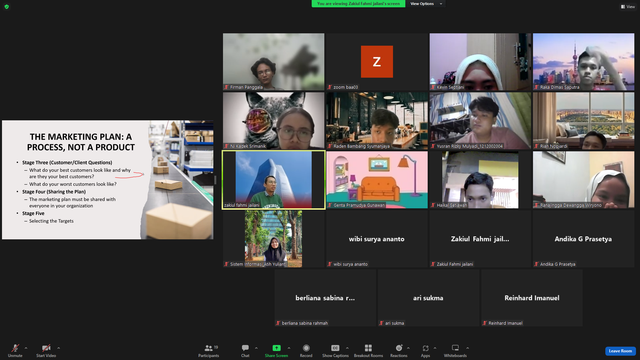Select the shared marketing plan slide

pos(108,180)
